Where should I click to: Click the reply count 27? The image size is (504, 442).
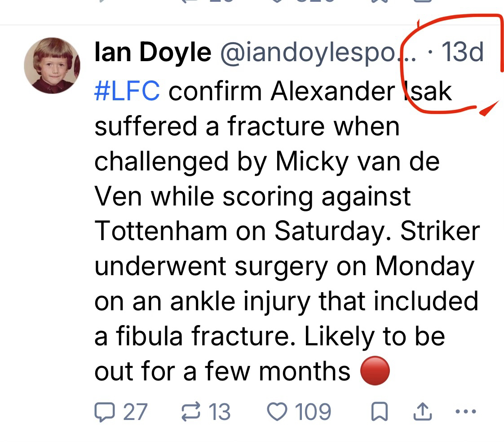tap(135, 412)
